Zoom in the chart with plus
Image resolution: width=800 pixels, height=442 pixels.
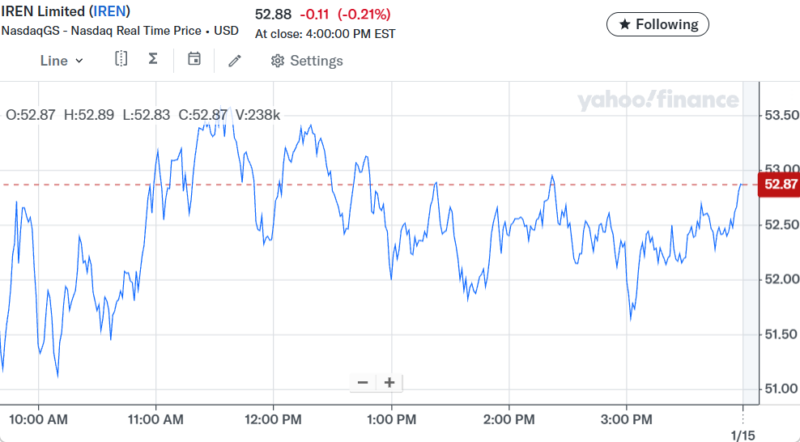[389, 382]
